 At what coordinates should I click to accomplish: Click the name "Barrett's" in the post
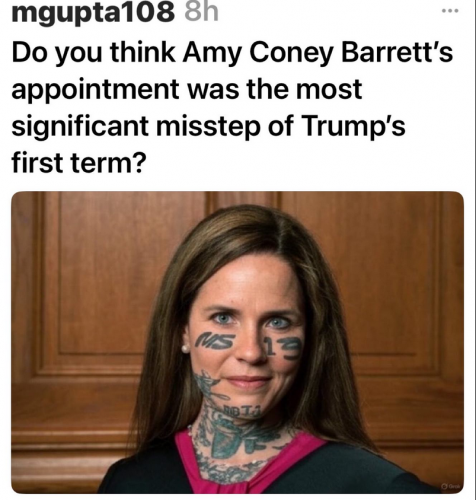pos(397,52)
